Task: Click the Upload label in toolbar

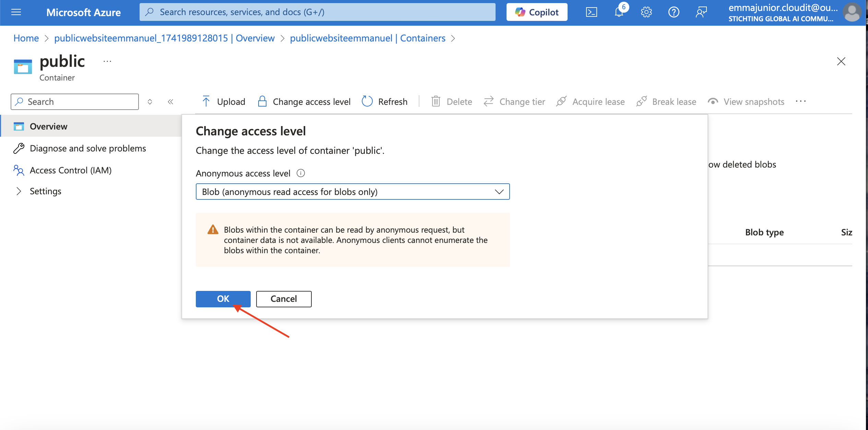Action: 231,102
